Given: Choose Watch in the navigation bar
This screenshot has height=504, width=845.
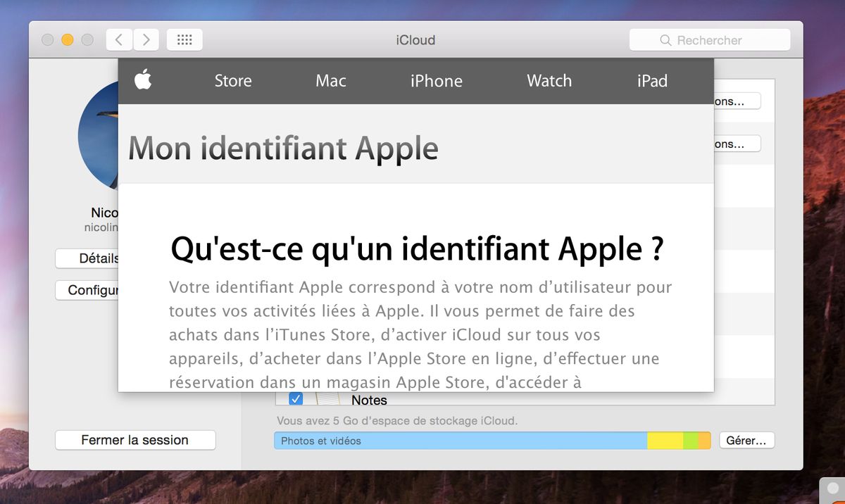Looking at the screenshot, I should (549, 81).
